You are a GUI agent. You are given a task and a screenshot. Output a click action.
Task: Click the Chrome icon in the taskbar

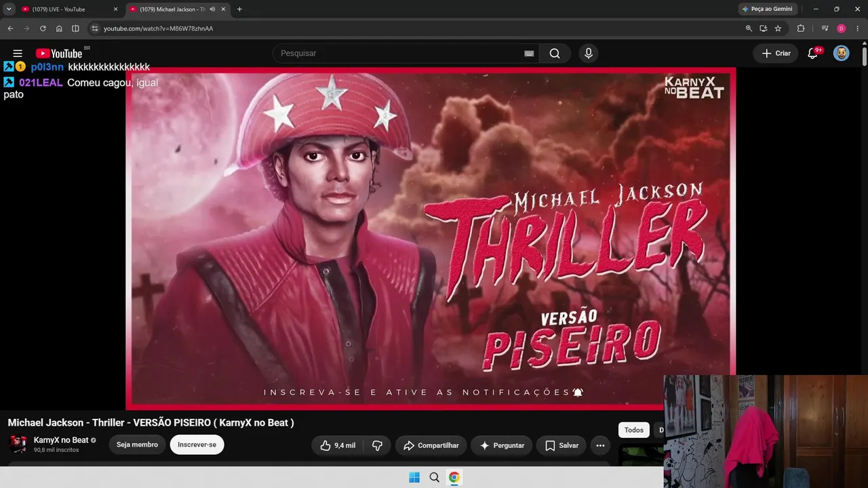coord(454,478)
